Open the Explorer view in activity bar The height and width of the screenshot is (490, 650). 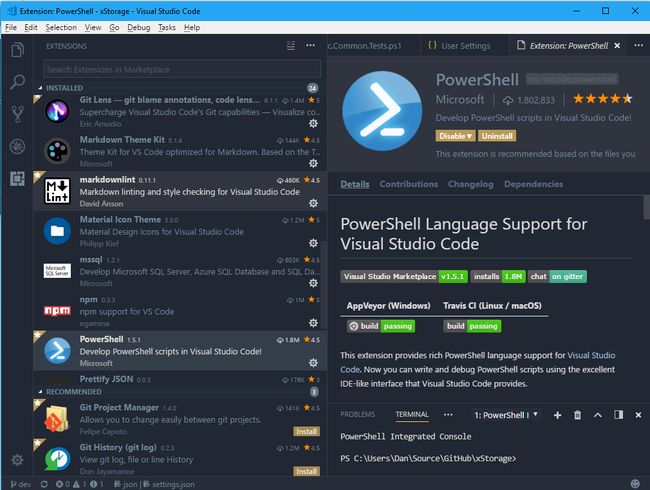tap(17, 50)
